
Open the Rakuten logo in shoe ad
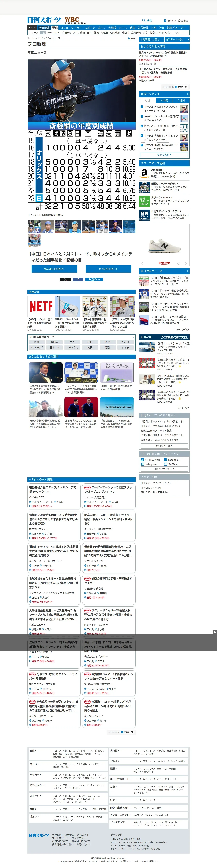[164, 263]
